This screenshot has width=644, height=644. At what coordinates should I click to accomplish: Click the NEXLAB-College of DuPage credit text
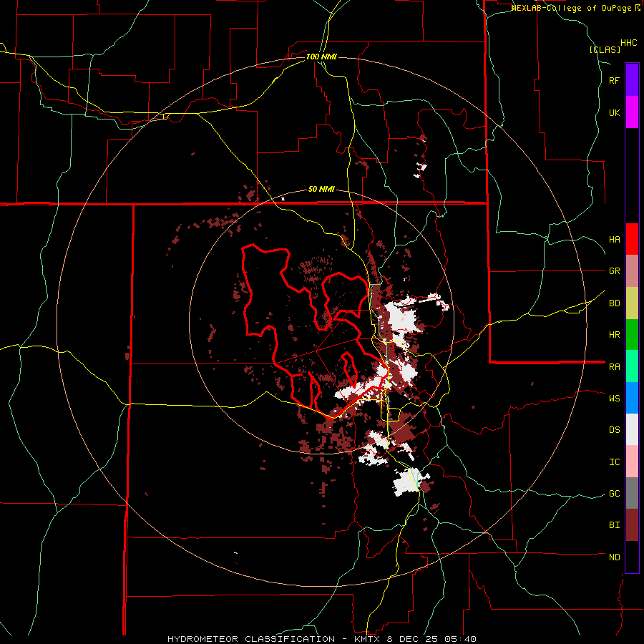[x=573, y=8]
